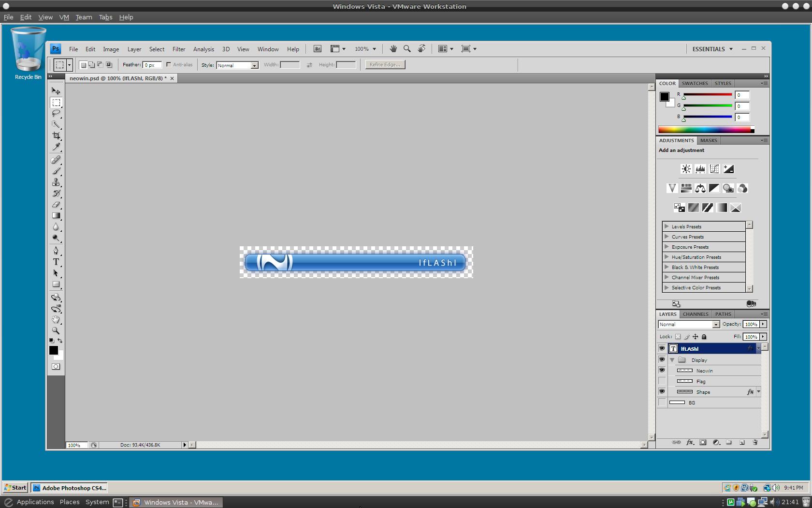Open the Opacity slider arrow
Image resolution: width=812 pixels, height=508 pixels.
click(x=763, y=324)
